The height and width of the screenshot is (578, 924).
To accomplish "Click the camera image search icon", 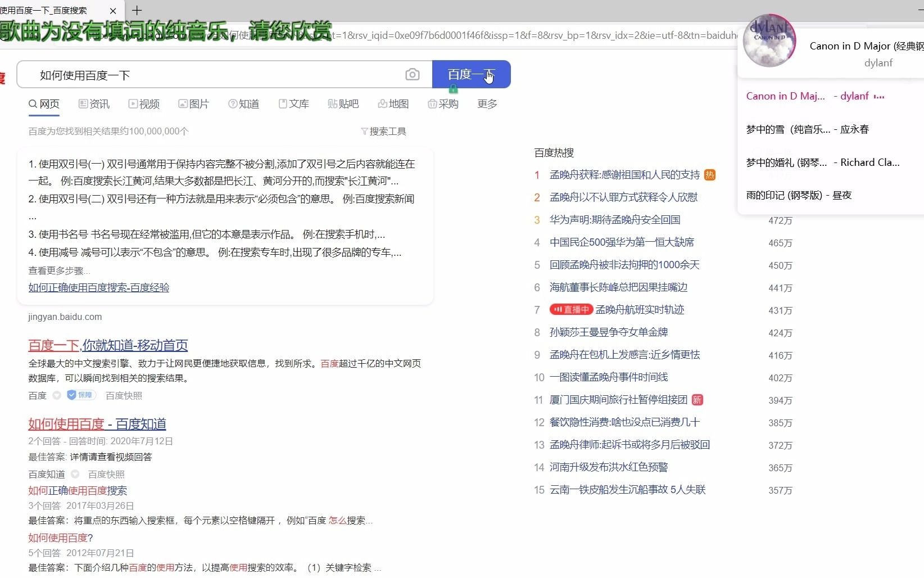I will [x=412, y=75].
